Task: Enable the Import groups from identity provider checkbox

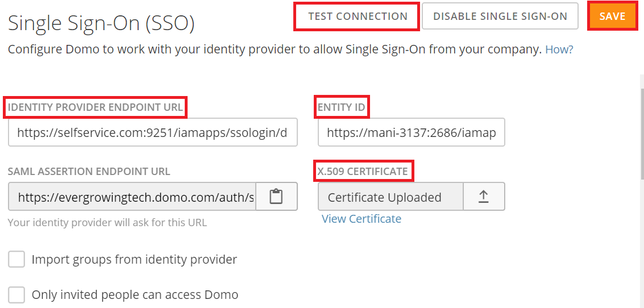Action: [x=16, y=260]
